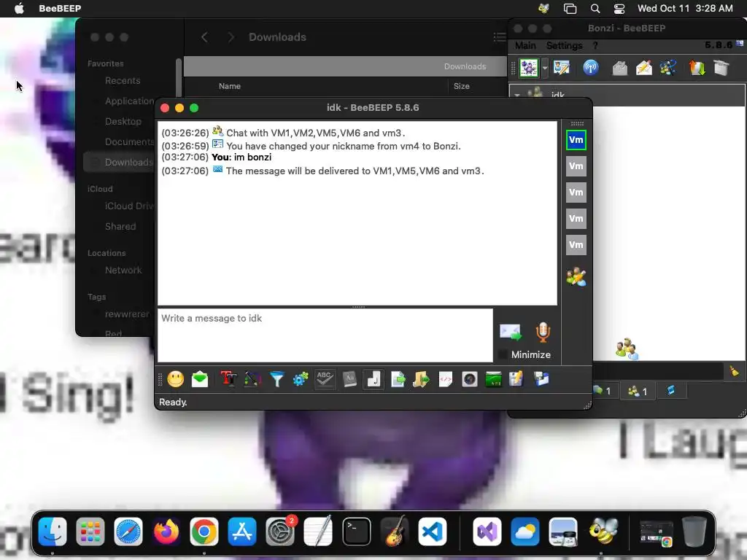Switch to the blue scroll history tab

pos(671,391)
